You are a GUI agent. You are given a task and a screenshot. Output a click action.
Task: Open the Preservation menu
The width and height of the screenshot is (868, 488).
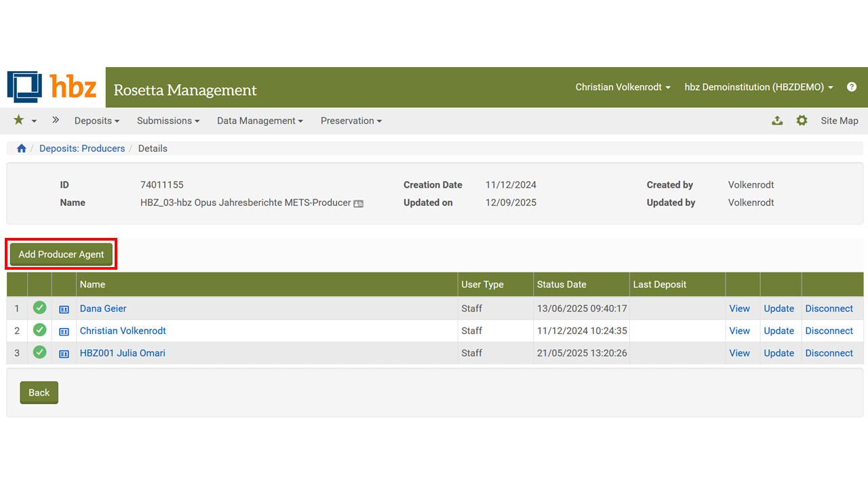[351, 121]
